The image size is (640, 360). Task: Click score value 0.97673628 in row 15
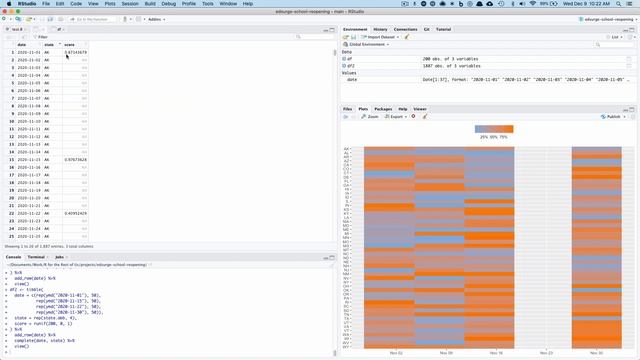[x=76, y=160]
